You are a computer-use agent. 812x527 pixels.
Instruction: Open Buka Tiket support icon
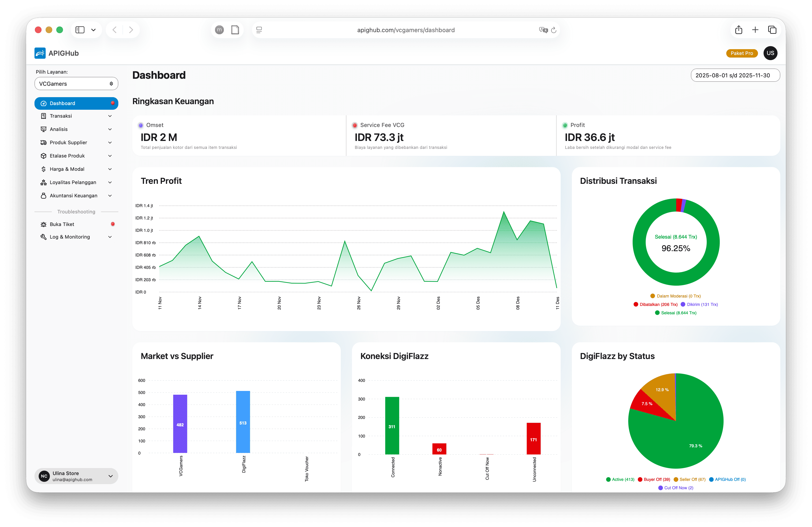pos(43,224)
